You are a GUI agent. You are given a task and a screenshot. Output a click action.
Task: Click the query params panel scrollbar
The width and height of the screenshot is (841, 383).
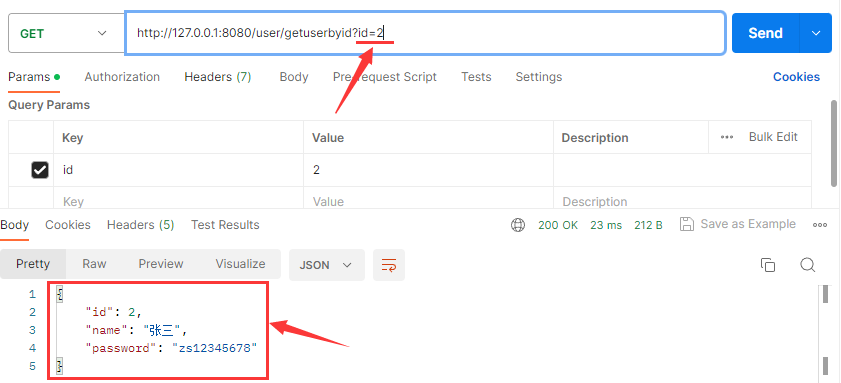tap(834, 143)
